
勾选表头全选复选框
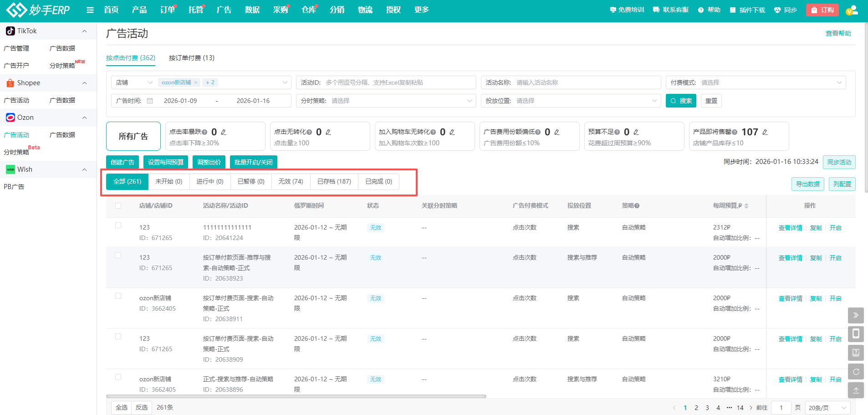point(118,205)
